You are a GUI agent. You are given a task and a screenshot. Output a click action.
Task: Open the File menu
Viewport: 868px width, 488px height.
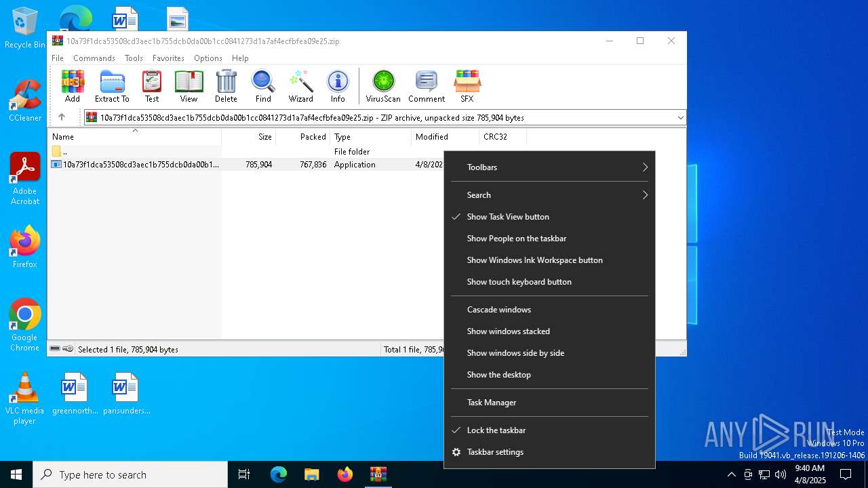[x=58, y=58]
